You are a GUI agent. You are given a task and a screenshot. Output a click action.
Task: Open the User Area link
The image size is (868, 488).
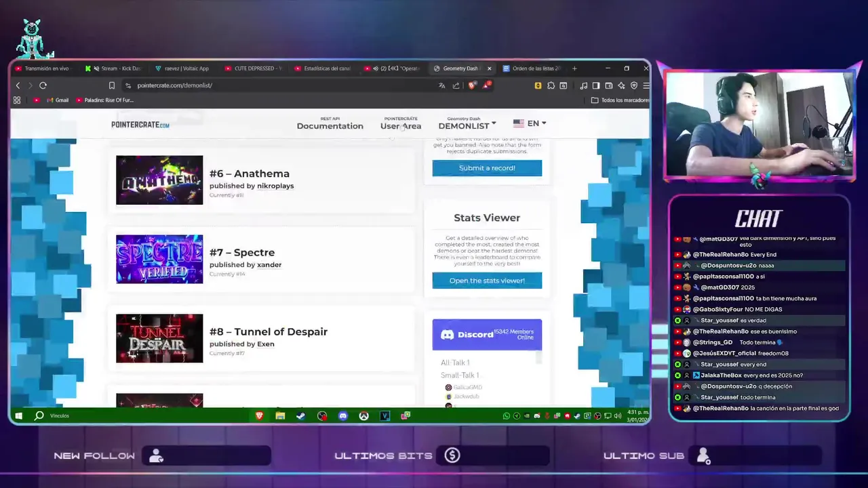pos(401,123)
